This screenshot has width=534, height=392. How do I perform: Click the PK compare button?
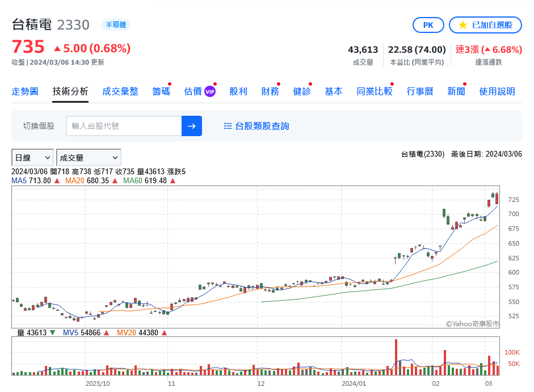[x=428, y=25]
